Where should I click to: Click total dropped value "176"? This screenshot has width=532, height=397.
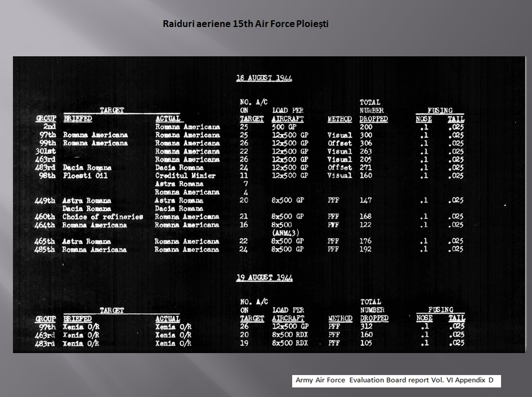[x=366, y=241]
